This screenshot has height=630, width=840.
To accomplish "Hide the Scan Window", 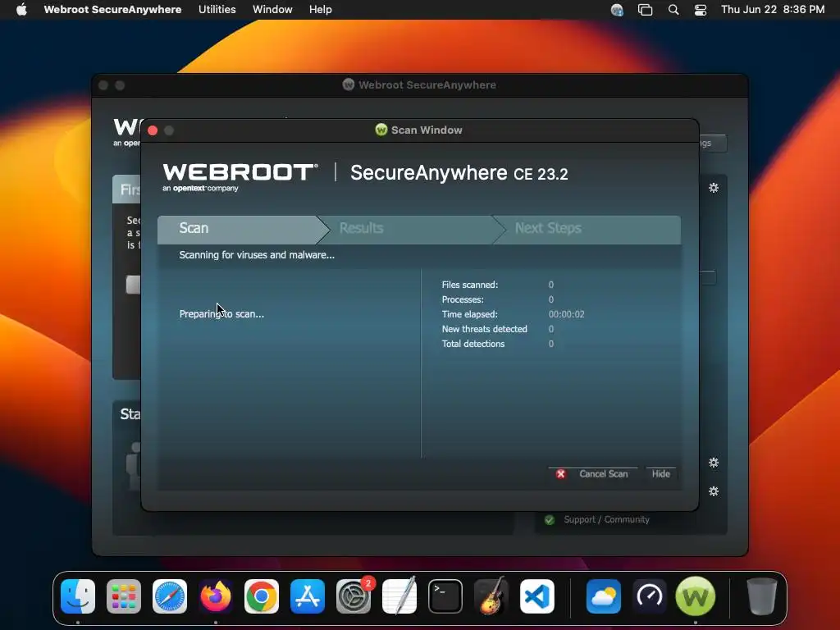I will coord(660,474).
